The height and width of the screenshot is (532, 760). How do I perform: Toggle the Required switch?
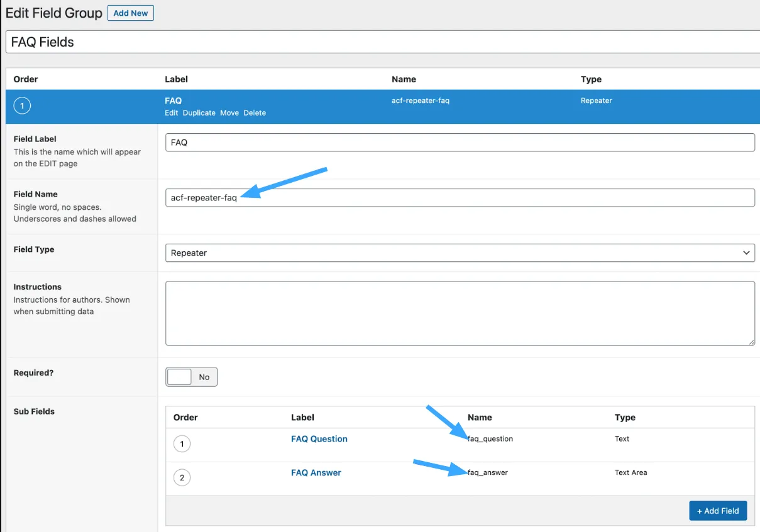pos(191,377)
